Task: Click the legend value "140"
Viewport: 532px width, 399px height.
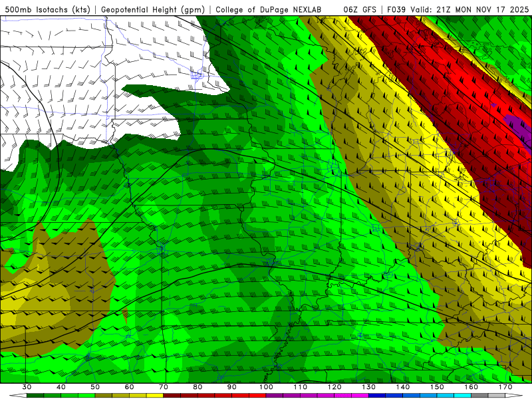Action: click(x=403, y=387)
